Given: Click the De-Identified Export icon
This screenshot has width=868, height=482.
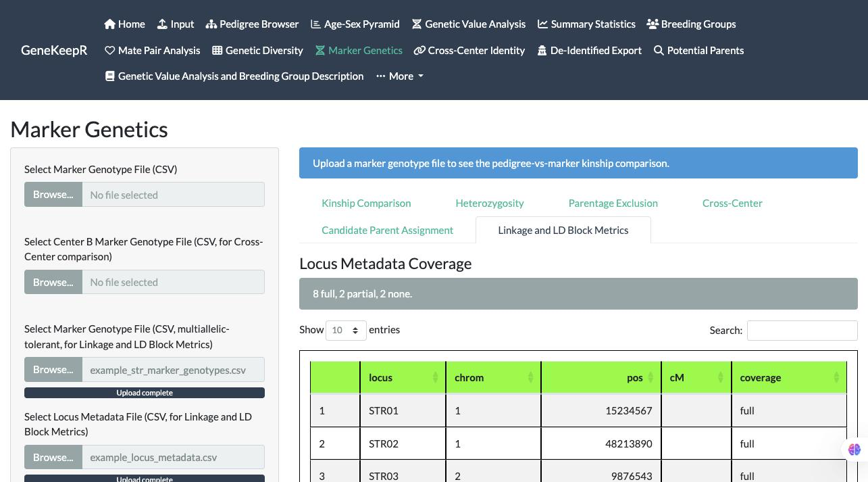Looking at the screenshot, I should click(542, 51).
